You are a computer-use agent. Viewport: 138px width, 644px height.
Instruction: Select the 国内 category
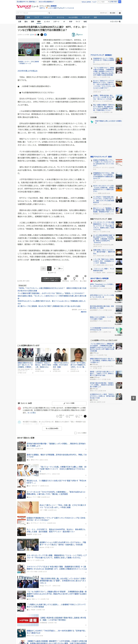(26, 21)
